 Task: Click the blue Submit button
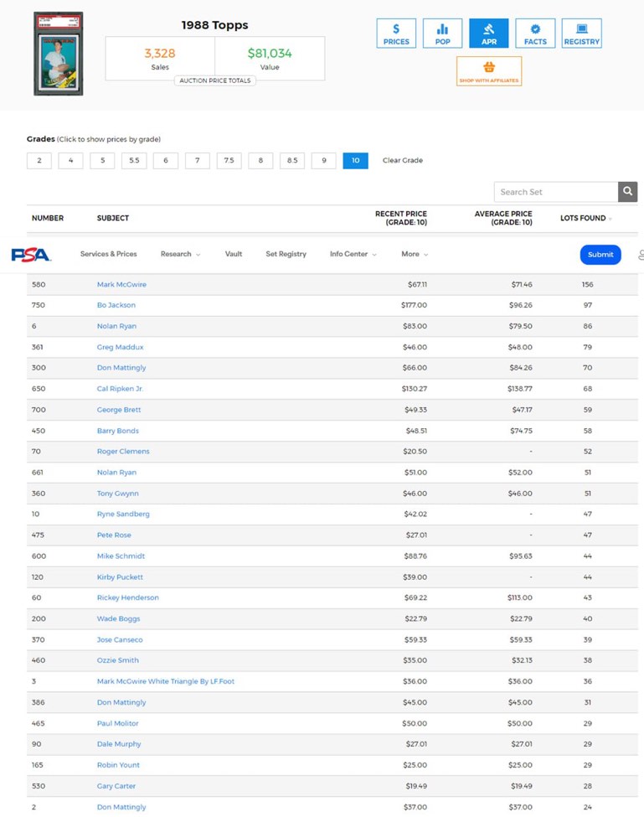[600, 255]
